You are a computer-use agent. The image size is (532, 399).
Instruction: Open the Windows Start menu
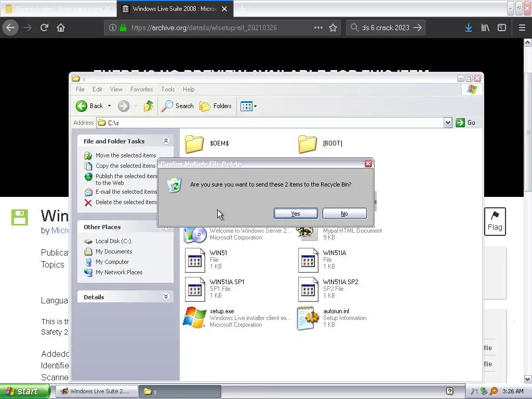(24, 391)
